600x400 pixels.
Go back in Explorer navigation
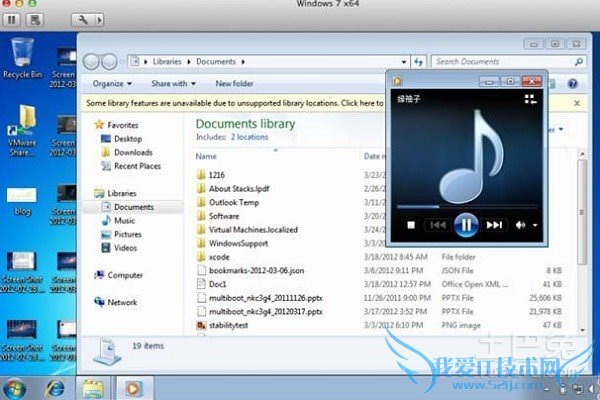pyautogui.click(x=91, y=62)
